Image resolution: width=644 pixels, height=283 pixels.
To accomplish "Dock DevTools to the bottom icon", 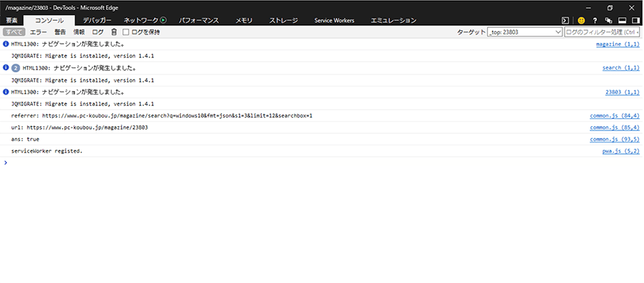I will click(x=623, y=20).
